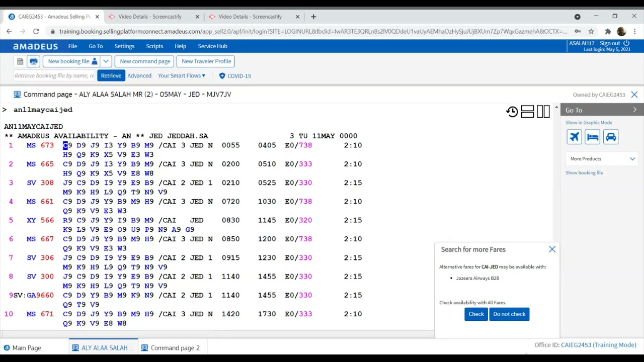Click aircraft type 333 on MS 665 row
This screenshot has width=644, height=362.
point(305,164)
